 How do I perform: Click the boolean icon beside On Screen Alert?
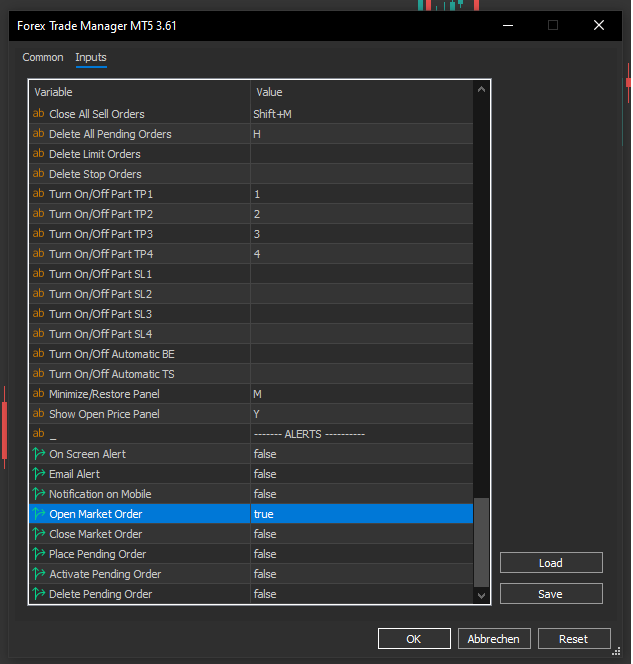click(39, 454)
